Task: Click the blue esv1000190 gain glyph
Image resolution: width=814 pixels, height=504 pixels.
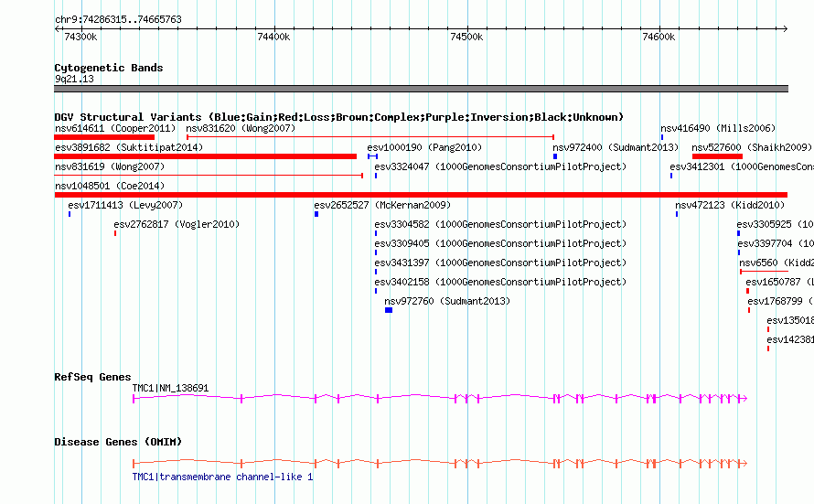Action: [373, 156]
